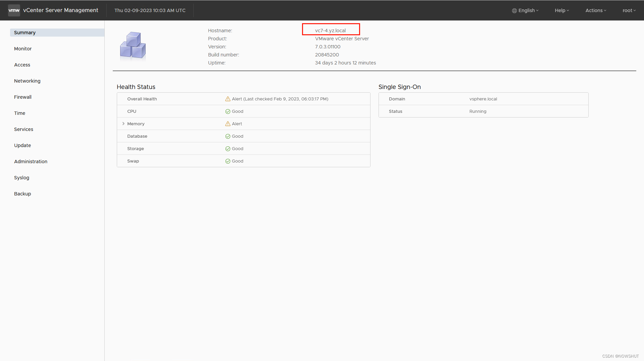Click the CPU row label

point(132,111)
